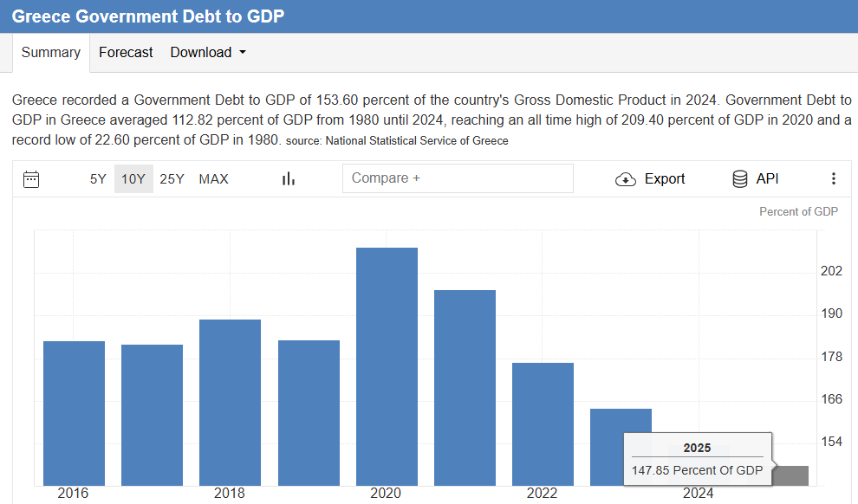Click the tooltip value 147.85 Percent Of GDP
This screenshot has height=504, width=858.
[697, 470]
